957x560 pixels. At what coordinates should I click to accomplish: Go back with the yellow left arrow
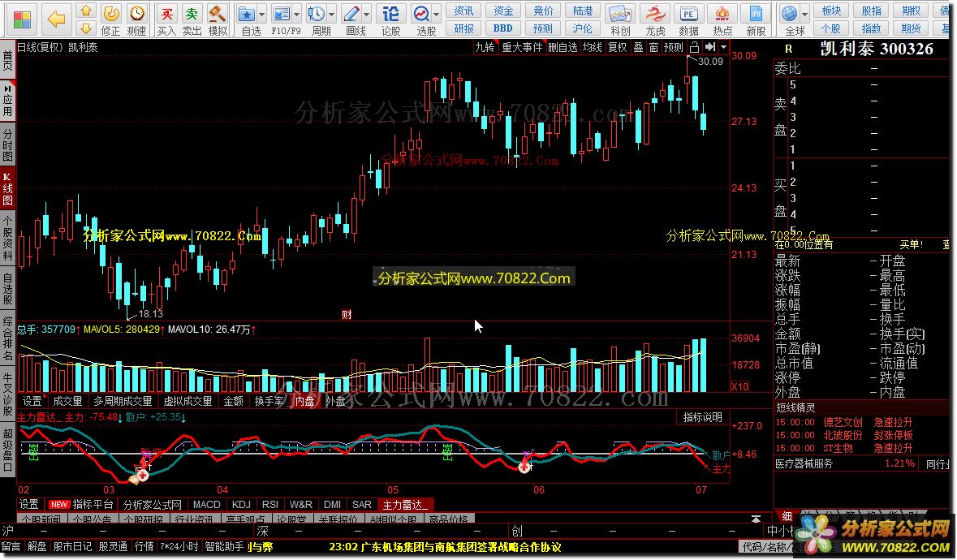(x=57, y=19)
